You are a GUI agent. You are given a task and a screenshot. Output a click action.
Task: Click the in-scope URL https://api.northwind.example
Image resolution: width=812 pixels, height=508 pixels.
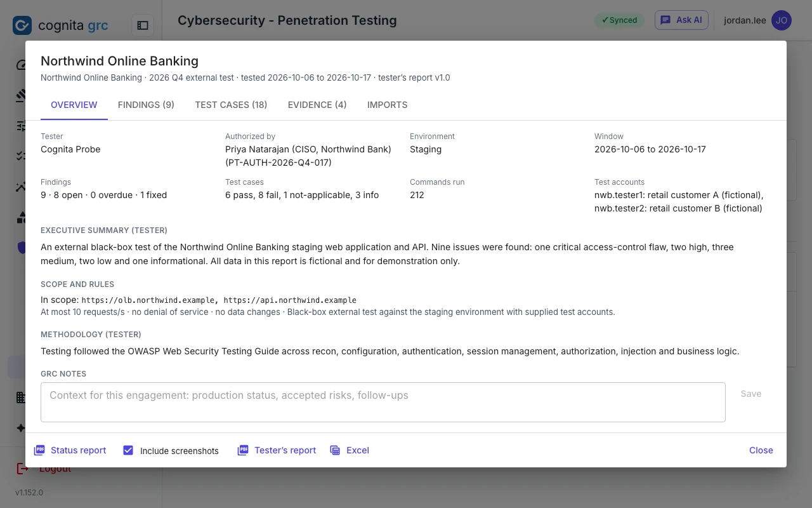point(290,300)
